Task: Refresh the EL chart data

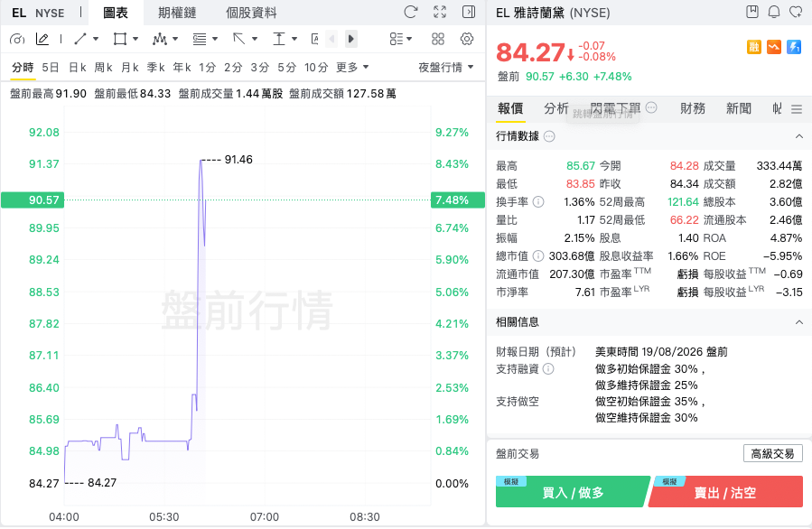Action: tap(411, 12)
